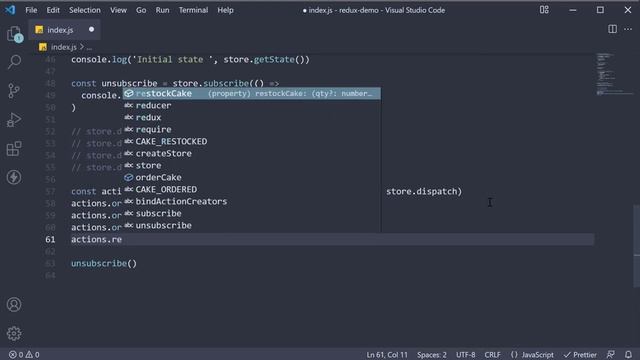Choose createStore suggestion in autocomplete list

pos(252,153)
